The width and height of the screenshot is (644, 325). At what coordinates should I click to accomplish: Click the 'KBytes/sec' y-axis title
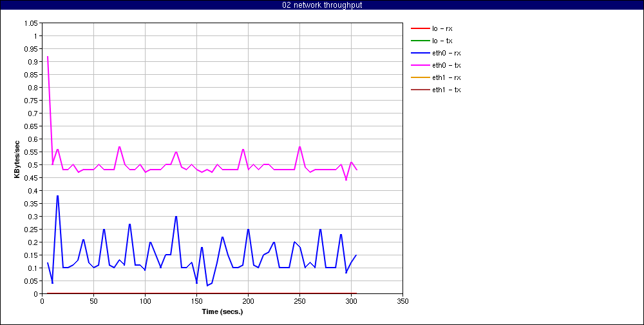tap(17, 159)
